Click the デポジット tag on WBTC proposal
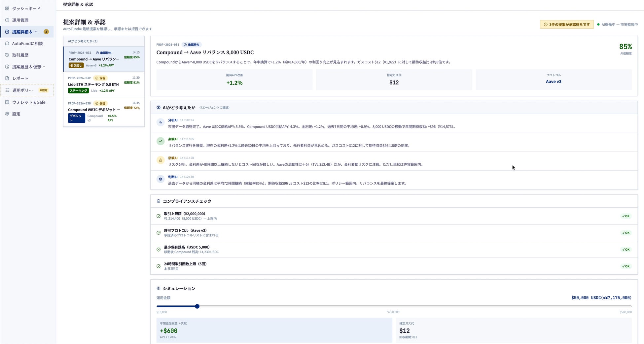This screenshot has height=344, width=644. 76,118
